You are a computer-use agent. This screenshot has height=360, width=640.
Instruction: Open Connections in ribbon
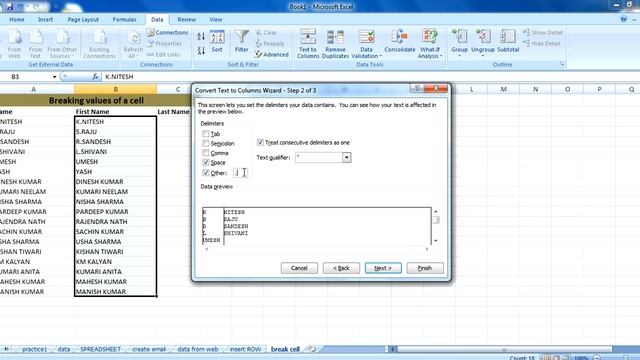click(168, 32)
